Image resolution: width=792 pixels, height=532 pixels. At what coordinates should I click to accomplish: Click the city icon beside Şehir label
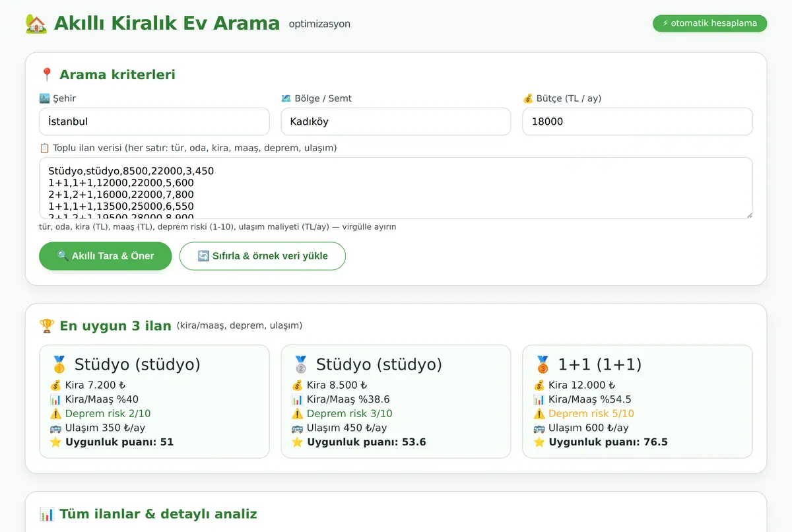point(44,98)
